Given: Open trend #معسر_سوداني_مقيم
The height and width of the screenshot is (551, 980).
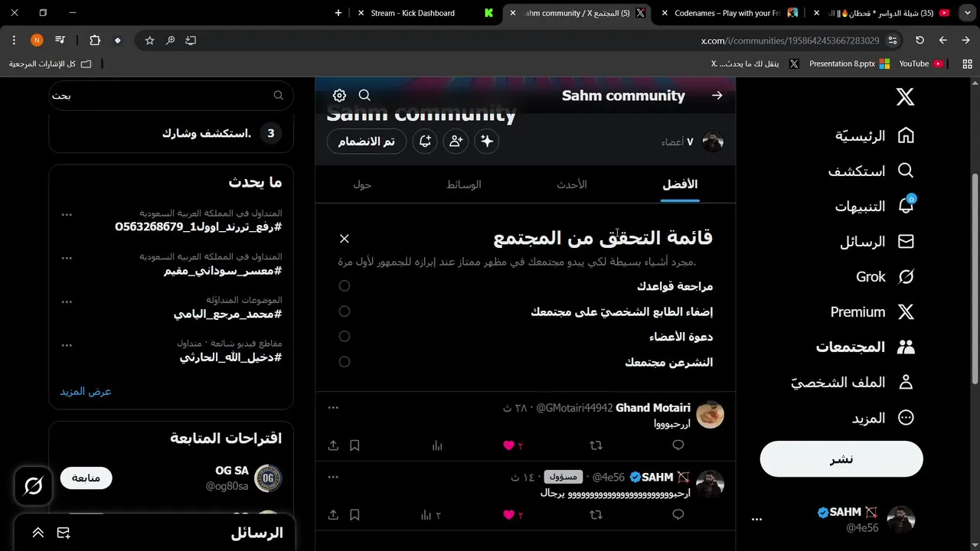Looking at the screenshot, I should (223, 271).
